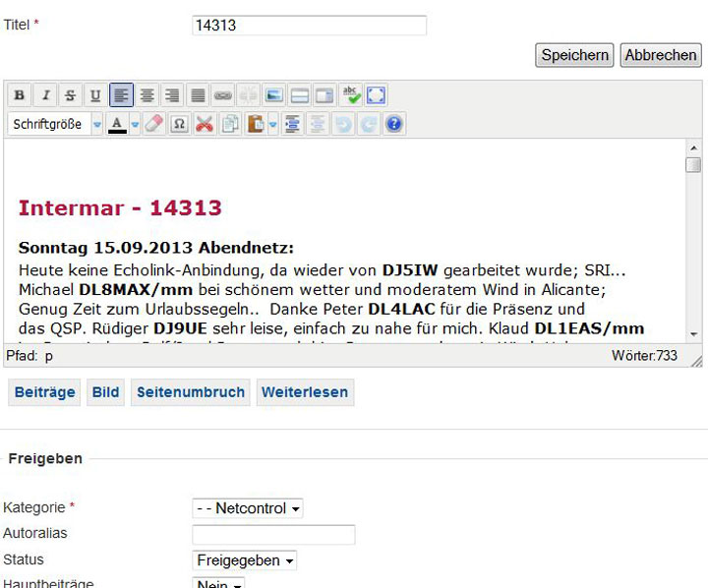Insert a hyperlink with chain icon
708x588 pixels.
223,94
